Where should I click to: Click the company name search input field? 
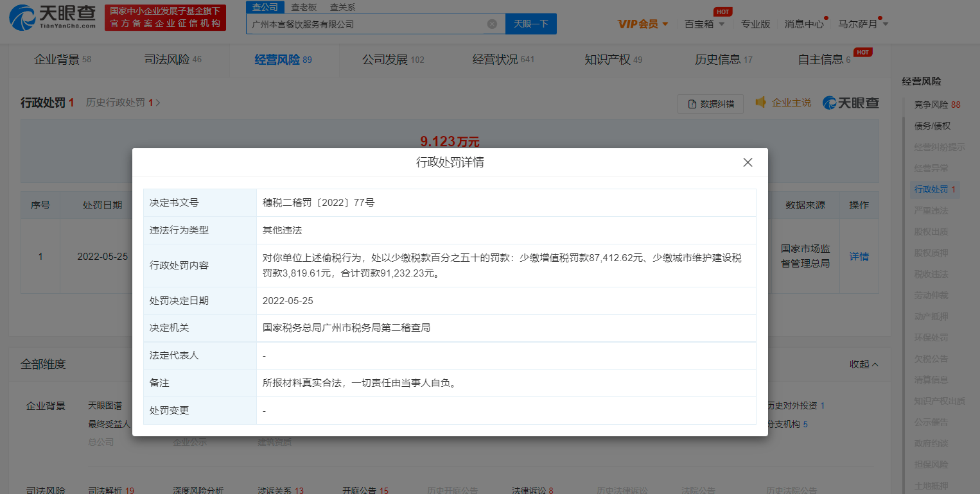coord(366,23)
